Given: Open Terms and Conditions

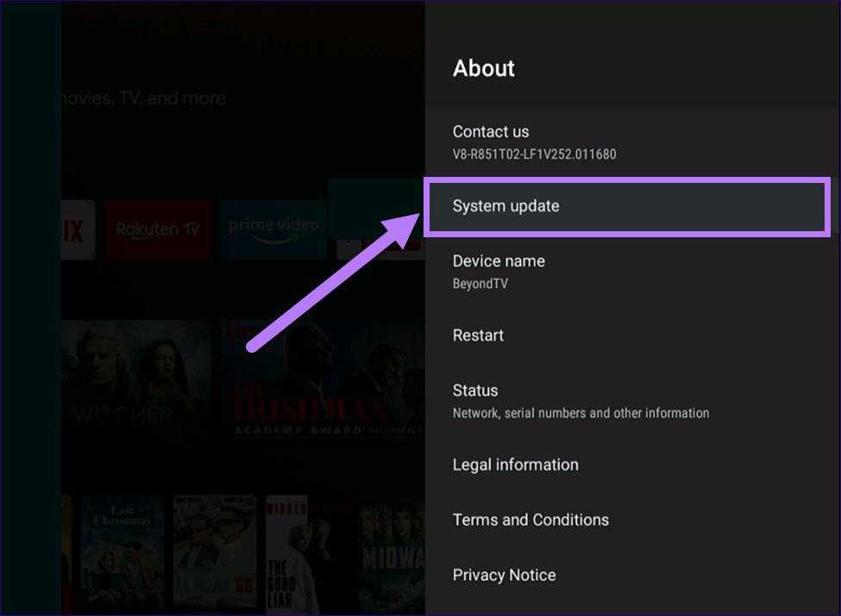Looking at the screenshot, I should (x=633, y=519).
